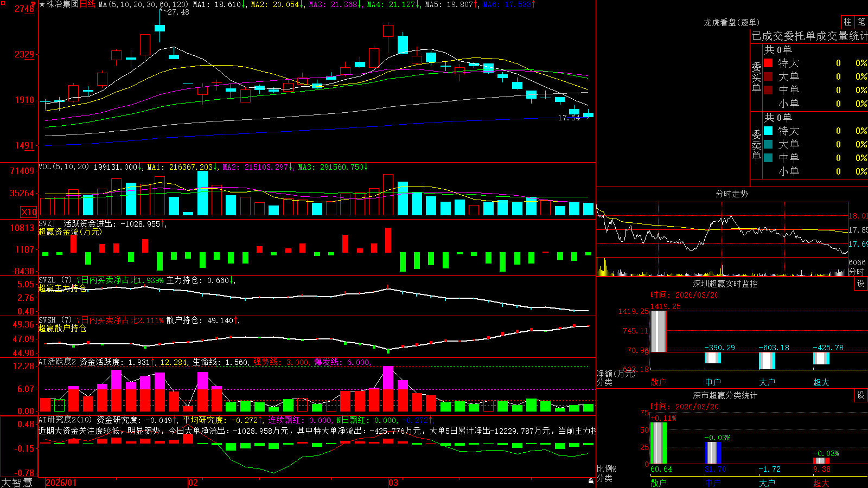
Task: Click the 27.48 high price annotation
Action: (178, 12)
